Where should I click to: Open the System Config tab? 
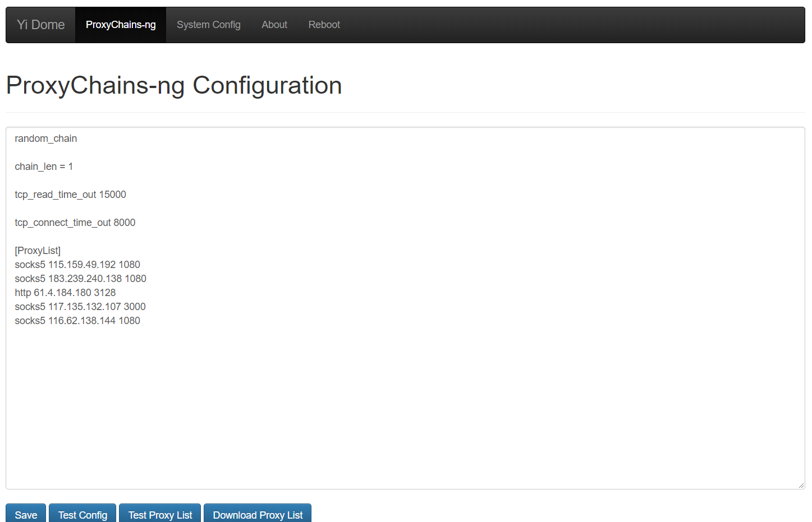[209, 25]
